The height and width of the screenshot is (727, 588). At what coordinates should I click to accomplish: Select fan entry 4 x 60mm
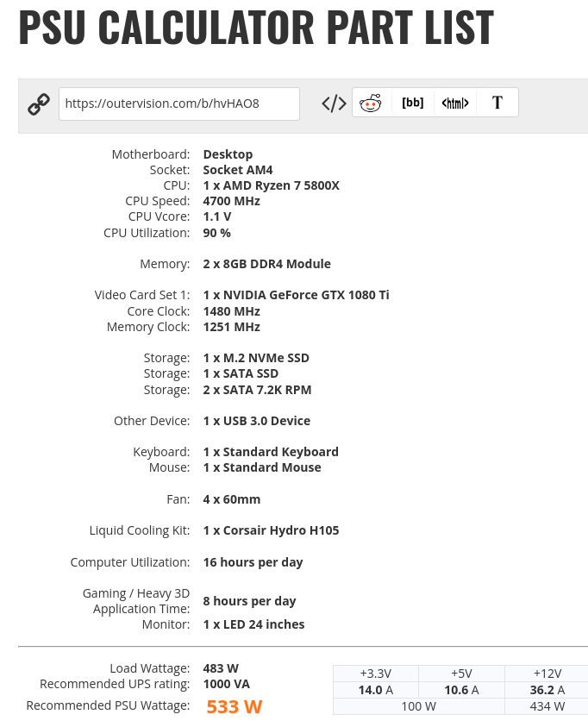[232, 499]
